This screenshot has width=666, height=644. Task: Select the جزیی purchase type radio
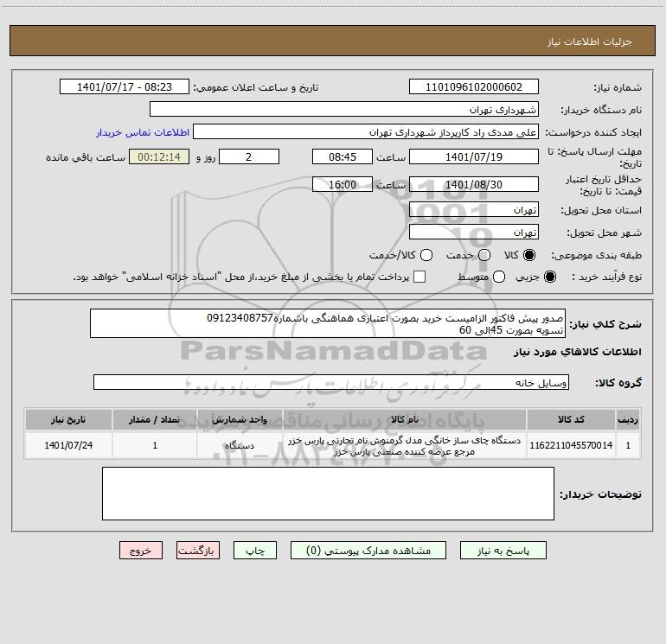point(550,277)
